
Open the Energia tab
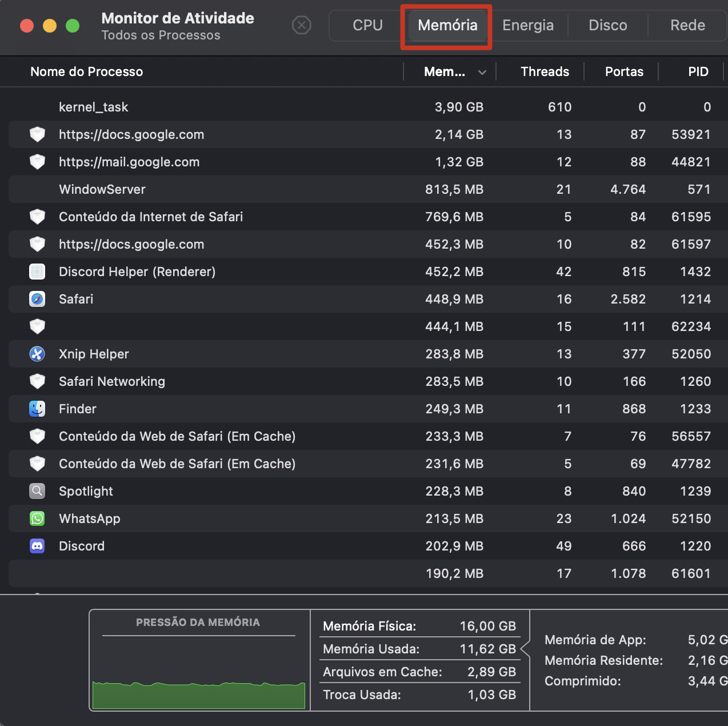coord(527,25)
